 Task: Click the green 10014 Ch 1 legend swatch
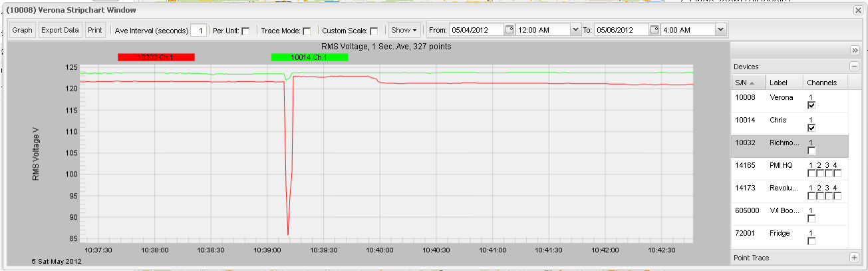click(x=309, y=57)
